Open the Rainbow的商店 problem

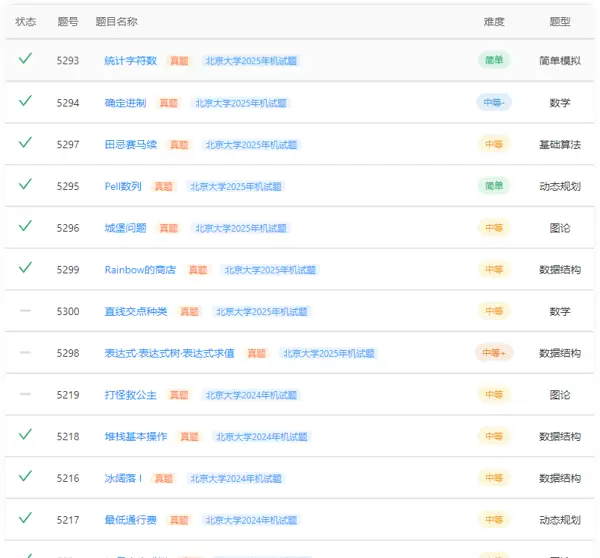140,270
